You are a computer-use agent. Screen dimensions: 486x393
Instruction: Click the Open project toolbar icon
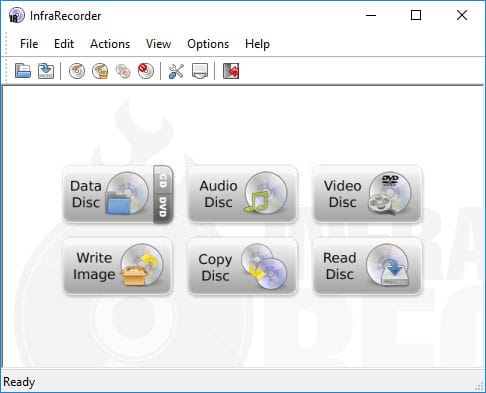click(23, 71)
